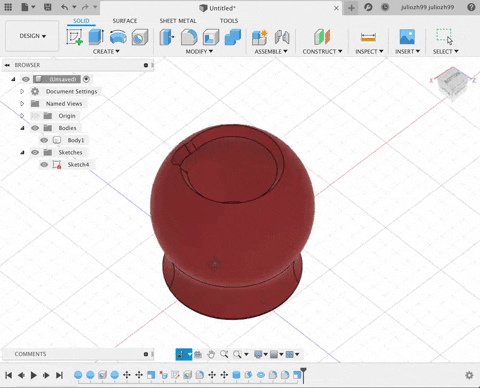Open the data panel grid icon
The image size is (480, 388).
click(x=8, y=7)
